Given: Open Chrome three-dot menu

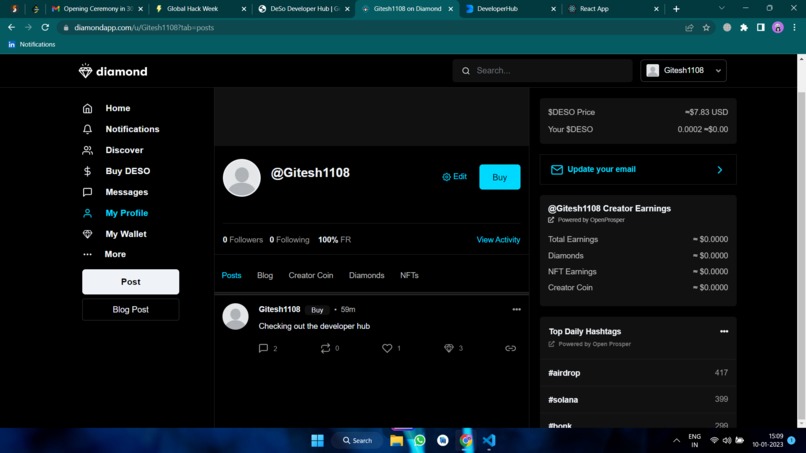Looking at the screenshot, I should click(x=794, y=28).
